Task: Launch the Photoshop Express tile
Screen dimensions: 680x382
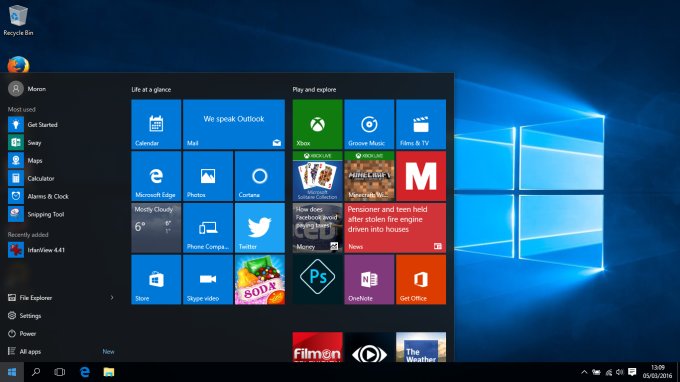Action: click(x=317, y=279)
